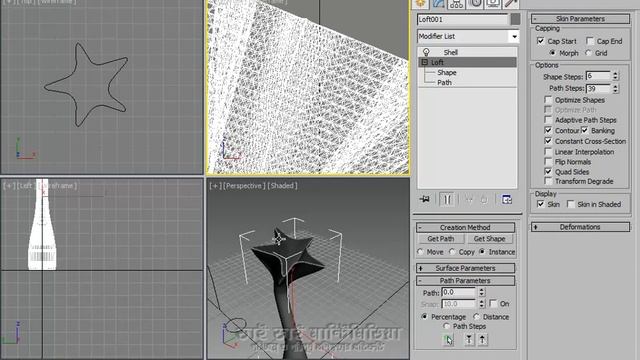Expand the Deformations rollout
Image resolution: width=640 pixels, height=360 pixels.
(x=580, y=227)
